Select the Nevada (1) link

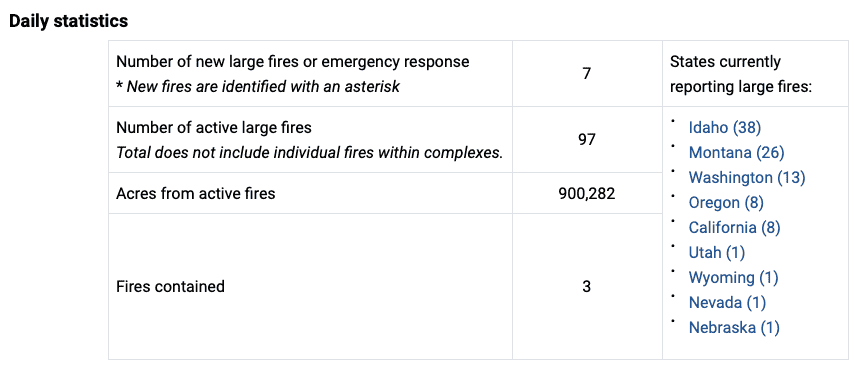coord(727,303)
